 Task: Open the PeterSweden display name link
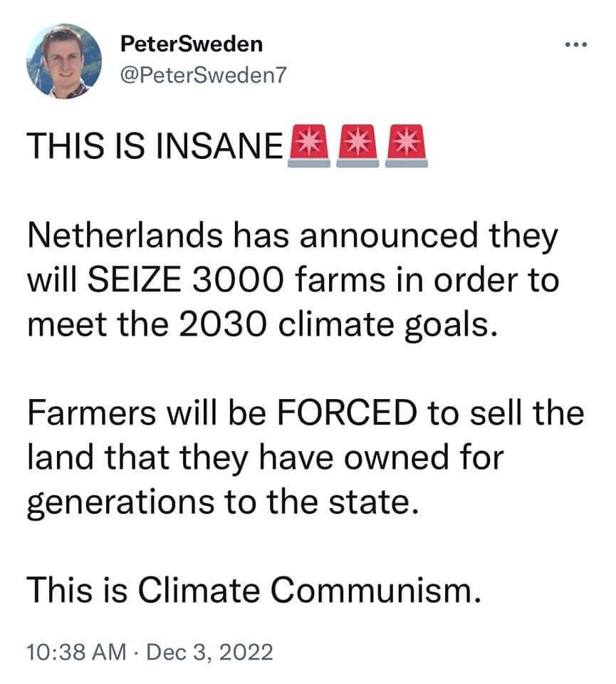(x=192, y=44)
